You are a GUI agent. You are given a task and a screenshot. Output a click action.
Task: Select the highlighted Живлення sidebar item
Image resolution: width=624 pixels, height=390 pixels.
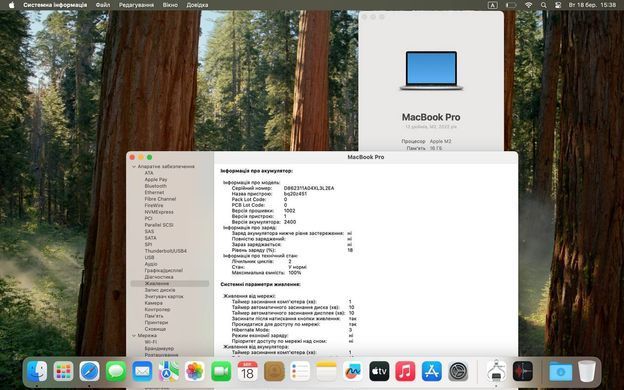(170, 283)
